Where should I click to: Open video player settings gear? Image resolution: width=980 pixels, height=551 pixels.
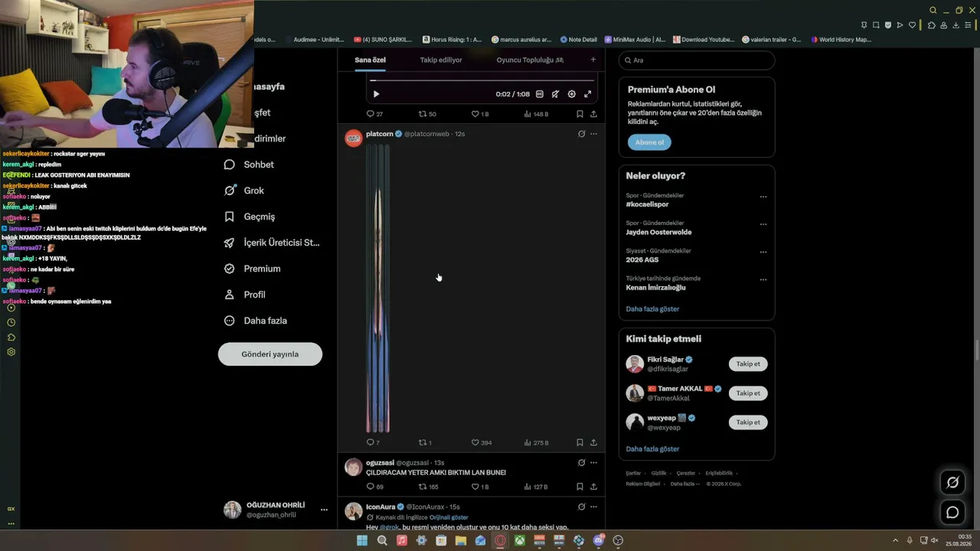(571, 94)
